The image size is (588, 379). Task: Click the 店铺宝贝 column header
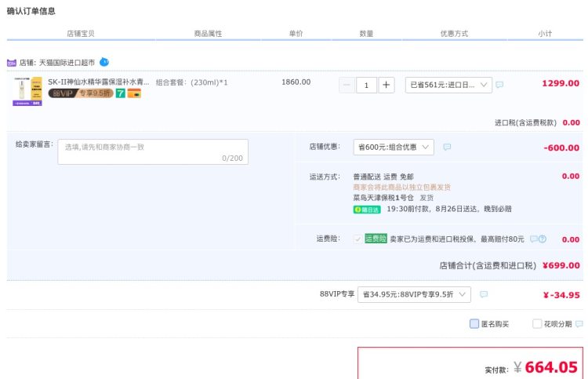(x=81, y=34)
